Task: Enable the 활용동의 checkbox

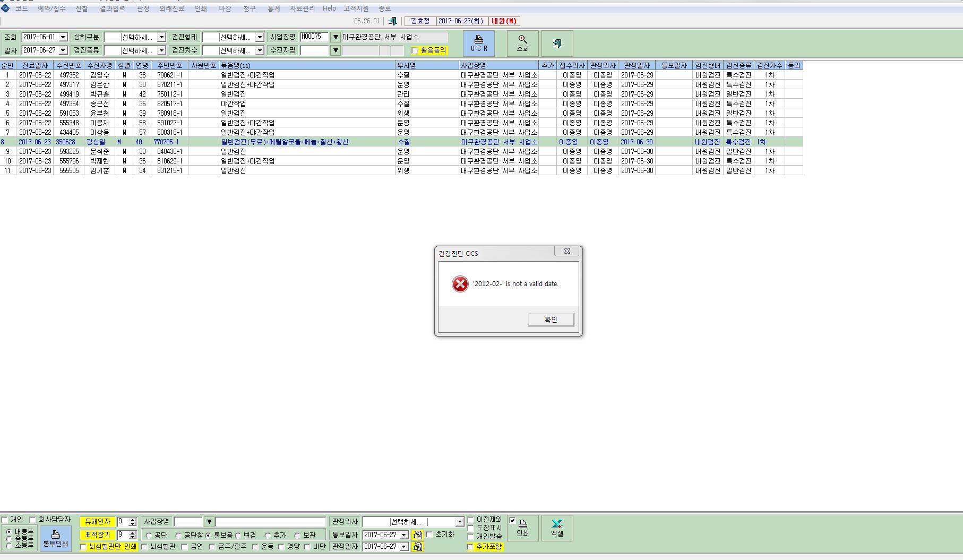Action: coord(415,51)
